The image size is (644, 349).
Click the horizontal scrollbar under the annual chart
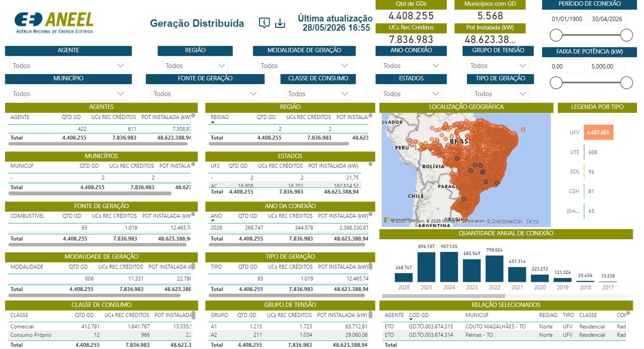pyautogui.click(x=444, y=296)
